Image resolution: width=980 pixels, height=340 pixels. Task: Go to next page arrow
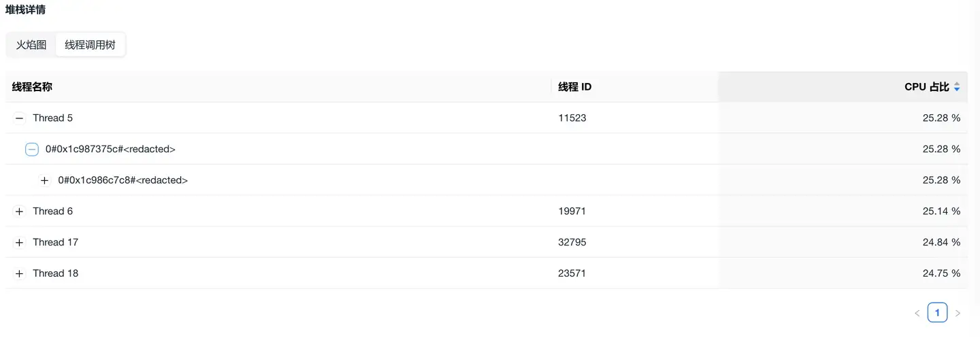point(958,313)
